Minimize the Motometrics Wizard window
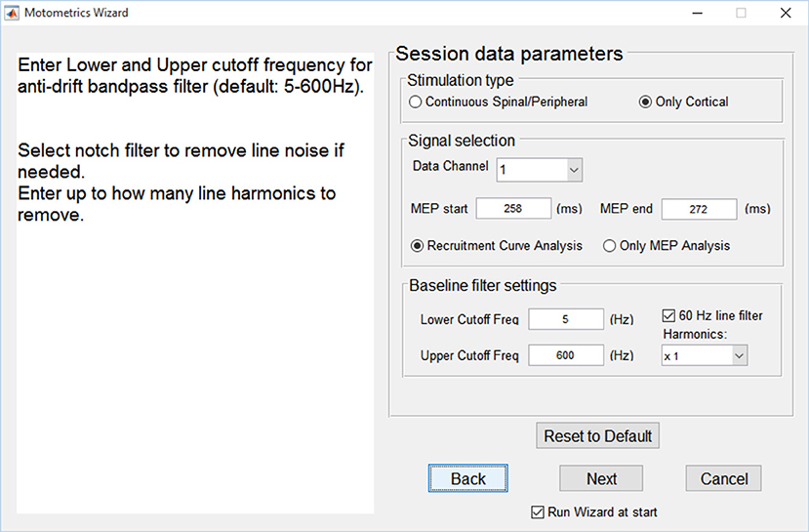This screenshot has height=532, width=809. 698,13
